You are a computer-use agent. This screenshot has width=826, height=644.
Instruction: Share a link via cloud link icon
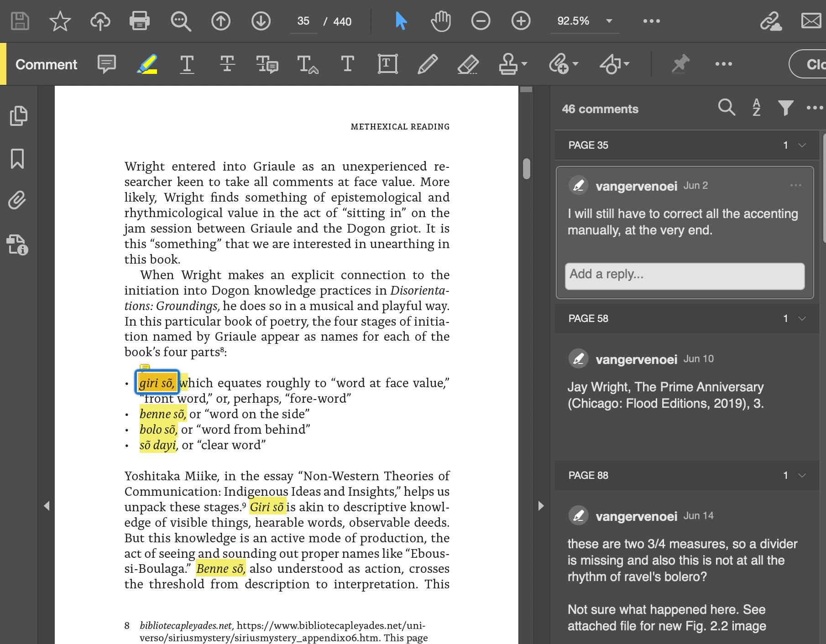coord(771,21)
